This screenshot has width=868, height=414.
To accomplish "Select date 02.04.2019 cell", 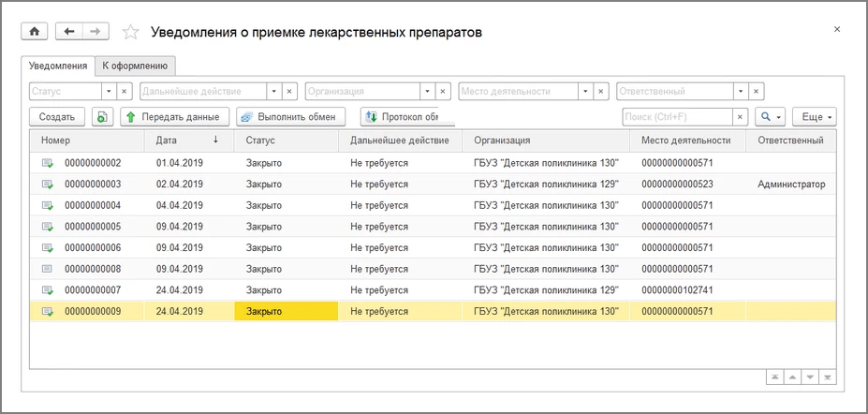I will pyautogui.click(x=189, y=184).
